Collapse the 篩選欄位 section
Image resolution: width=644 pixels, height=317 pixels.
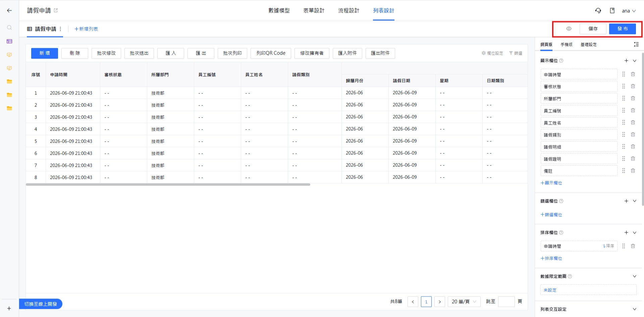click(x=635, y=201)
